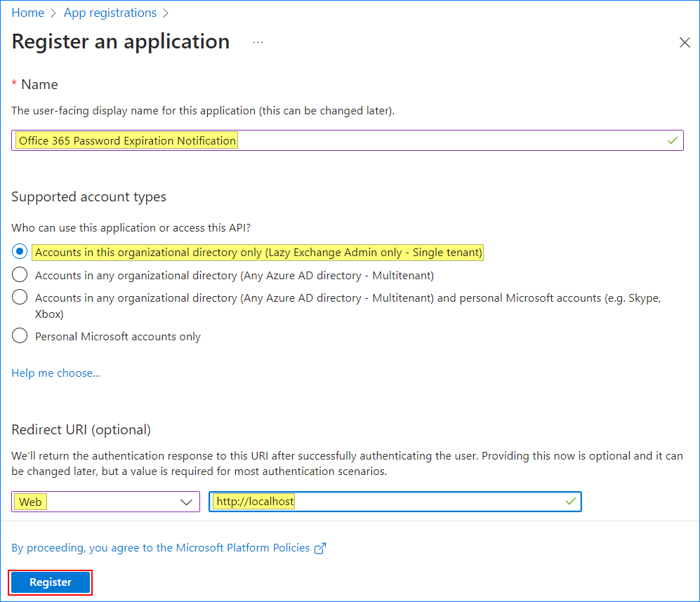Click the Register an application title

pos(121,42)
